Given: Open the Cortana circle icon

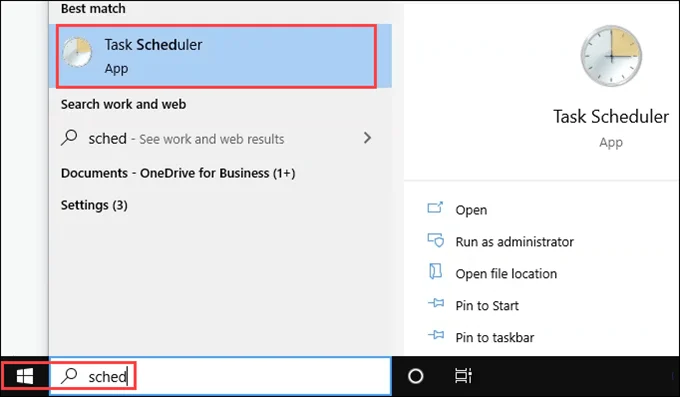Looking at the screenshot, I should tap(415, 376).
